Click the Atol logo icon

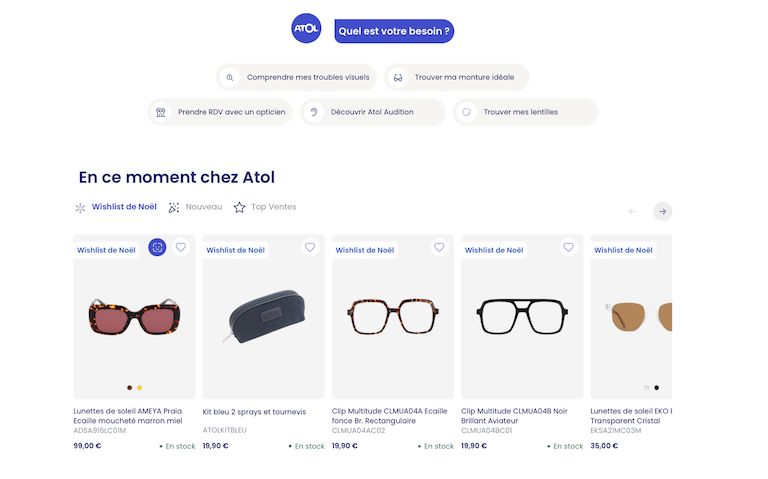tap(306, 29)
